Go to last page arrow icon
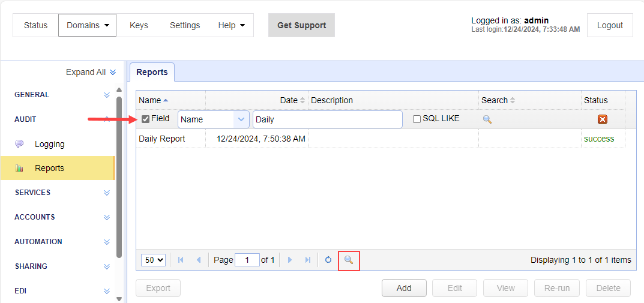This screenshot has width=644, height=303. point(308,260)
